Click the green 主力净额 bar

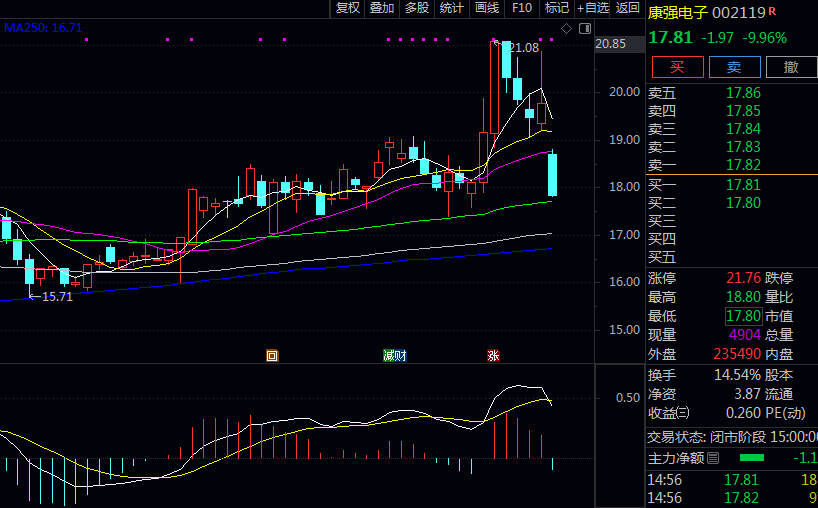tap(752, 458)
